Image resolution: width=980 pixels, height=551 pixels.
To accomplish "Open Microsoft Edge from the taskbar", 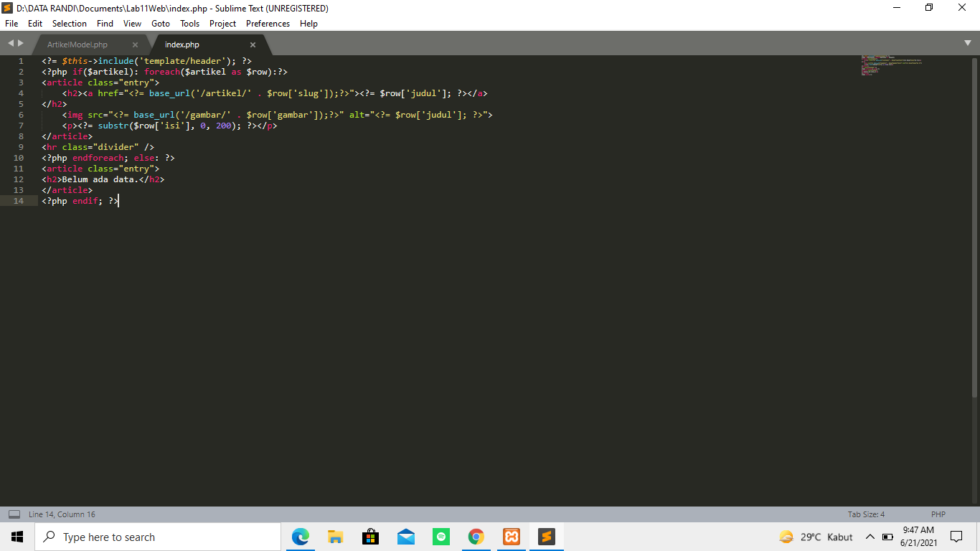I will pyautogui.click(x=300, y=537).
